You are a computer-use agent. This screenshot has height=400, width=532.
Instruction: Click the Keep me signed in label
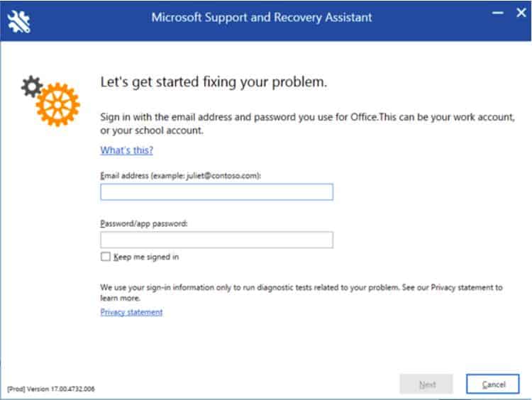[x=146, y=257]
